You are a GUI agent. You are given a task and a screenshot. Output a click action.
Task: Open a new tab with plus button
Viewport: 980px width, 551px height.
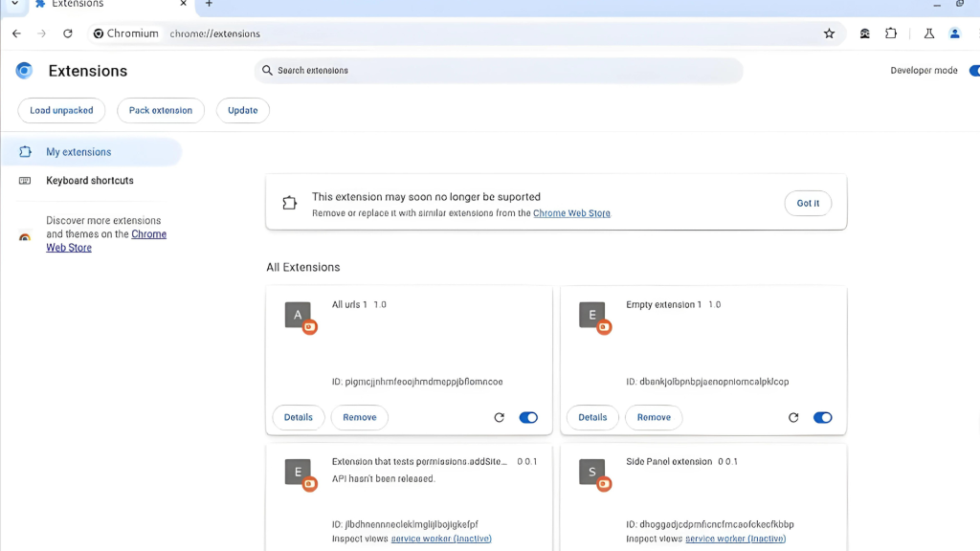point(209,5)
